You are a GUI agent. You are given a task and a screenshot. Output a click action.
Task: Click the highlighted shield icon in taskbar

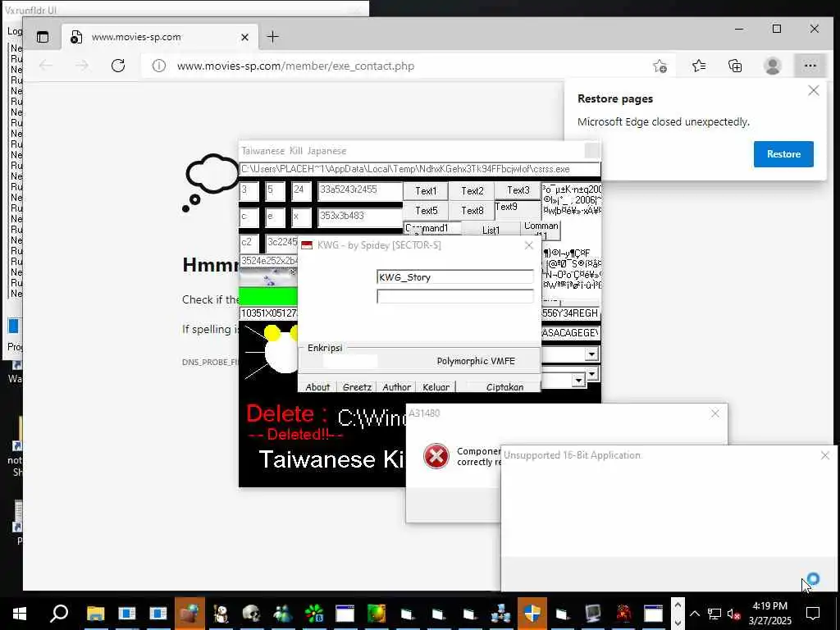coord(532,614)
